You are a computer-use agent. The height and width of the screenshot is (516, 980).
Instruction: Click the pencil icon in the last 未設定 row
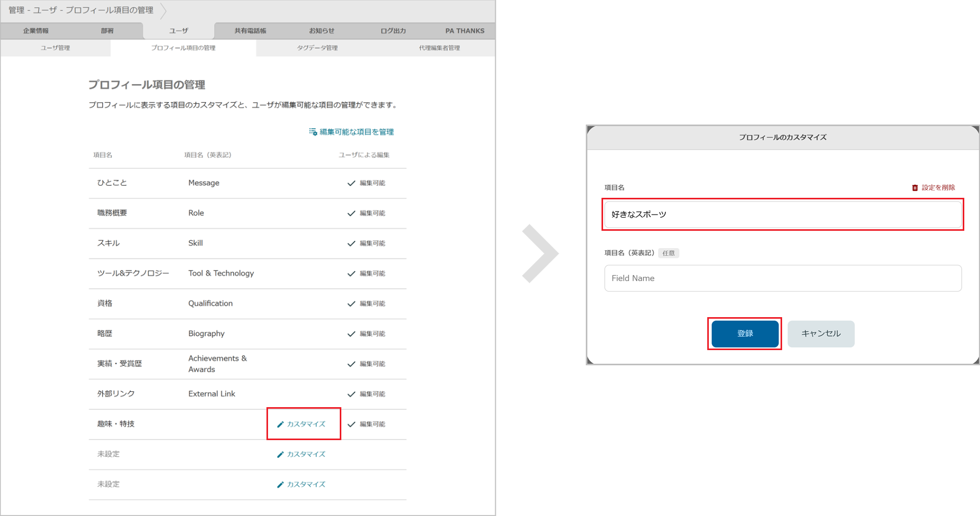point(280,485)
